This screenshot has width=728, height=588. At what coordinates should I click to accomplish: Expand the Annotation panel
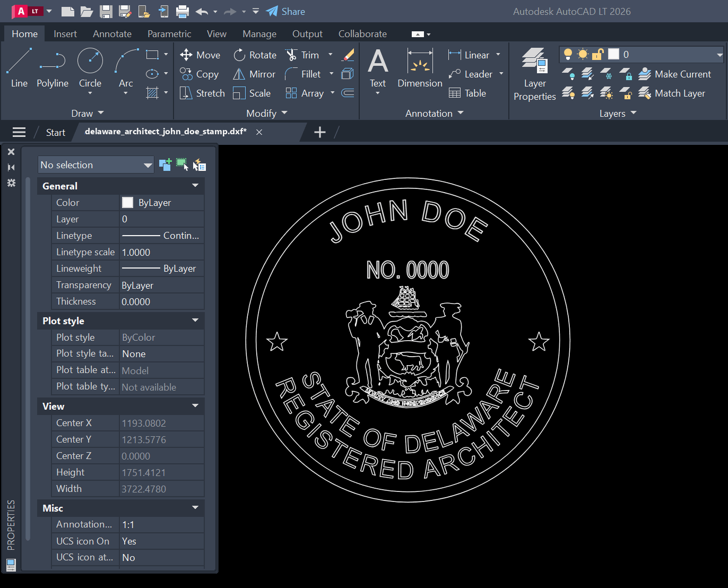(x=435, y=113)
